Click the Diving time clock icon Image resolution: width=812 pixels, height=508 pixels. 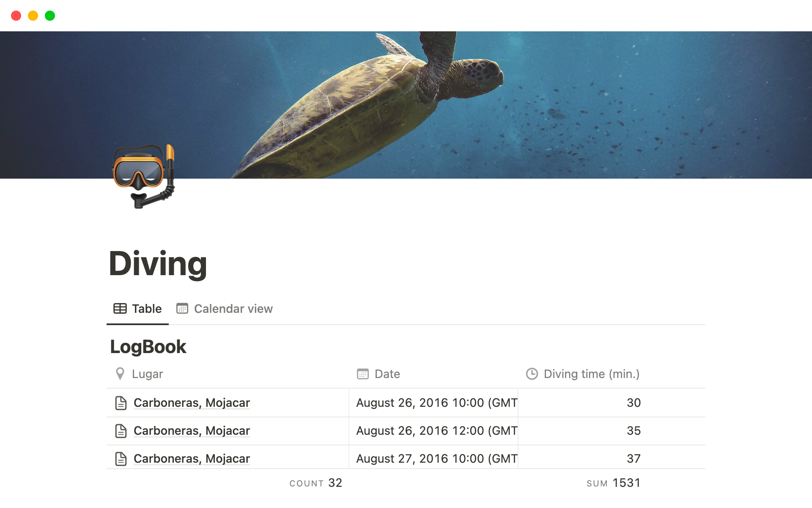click(532, 374)
